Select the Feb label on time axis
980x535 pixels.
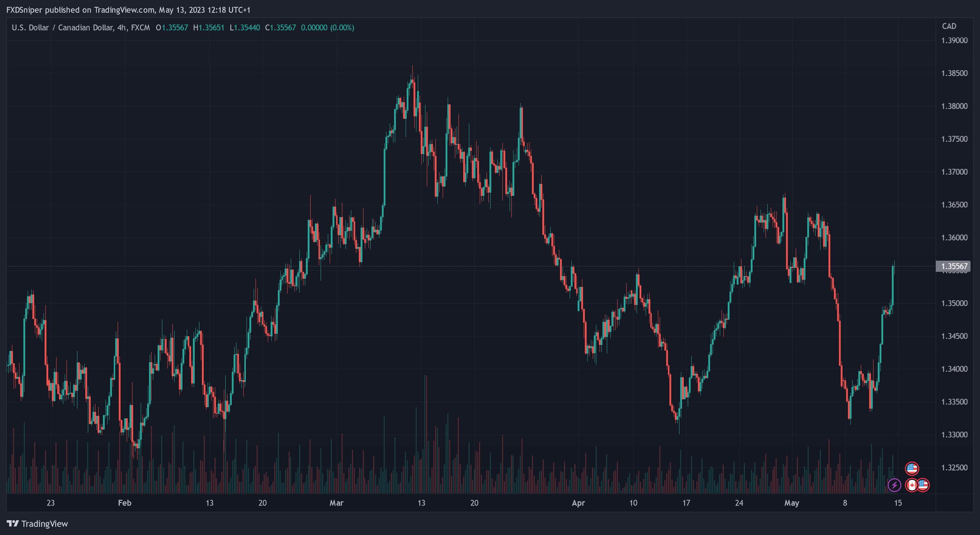pyautogui.click(x=125, y=503)
